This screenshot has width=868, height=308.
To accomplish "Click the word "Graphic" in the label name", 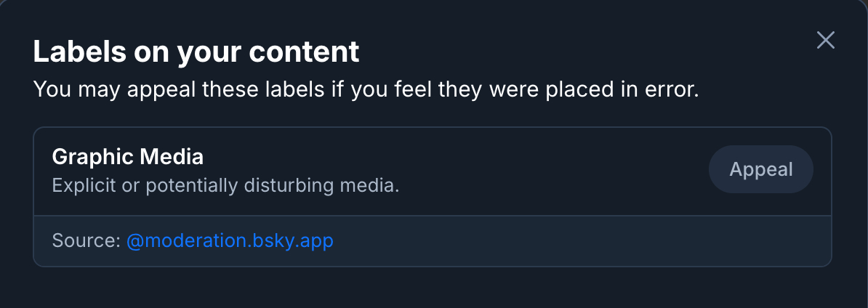I will pos(94,157).
